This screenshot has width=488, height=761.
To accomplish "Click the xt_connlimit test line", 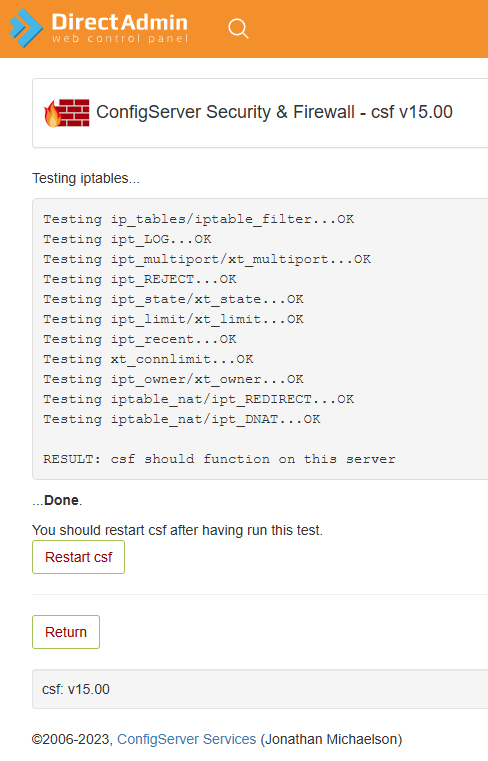I will pos(148,359).
